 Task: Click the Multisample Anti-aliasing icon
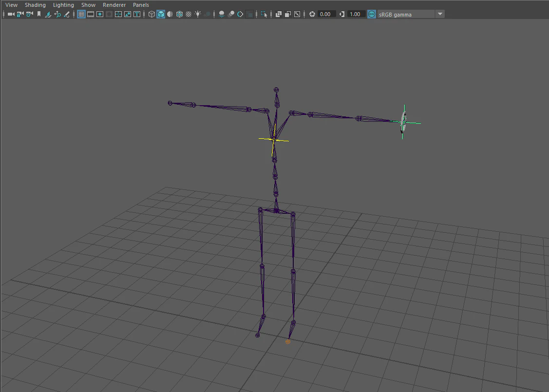(240, 14)
